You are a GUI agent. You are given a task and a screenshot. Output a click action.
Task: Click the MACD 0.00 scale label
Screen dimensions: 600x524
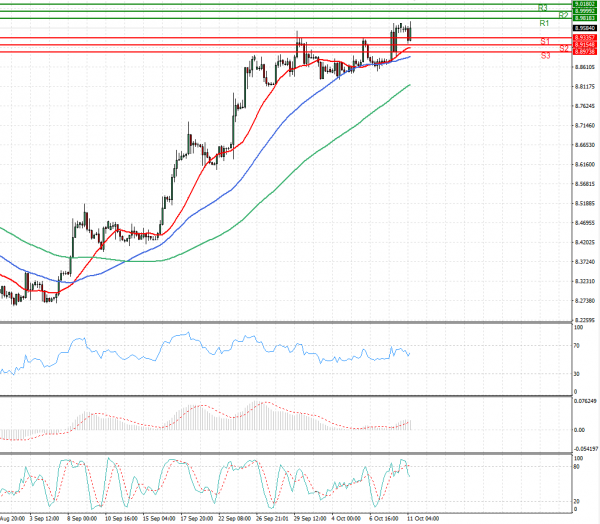[x=579, y=430]
